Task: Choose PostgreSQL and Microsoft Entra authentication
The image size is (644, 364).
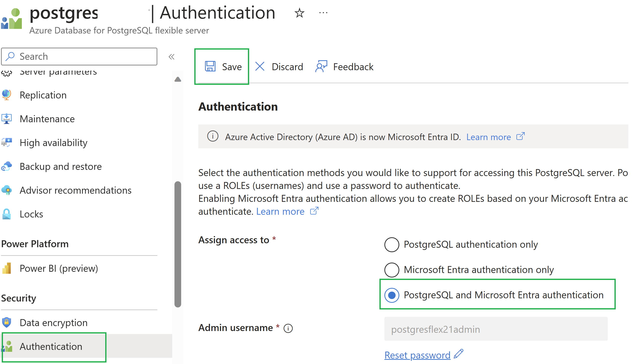Action: pyautogui.click(x=392, y=295)
